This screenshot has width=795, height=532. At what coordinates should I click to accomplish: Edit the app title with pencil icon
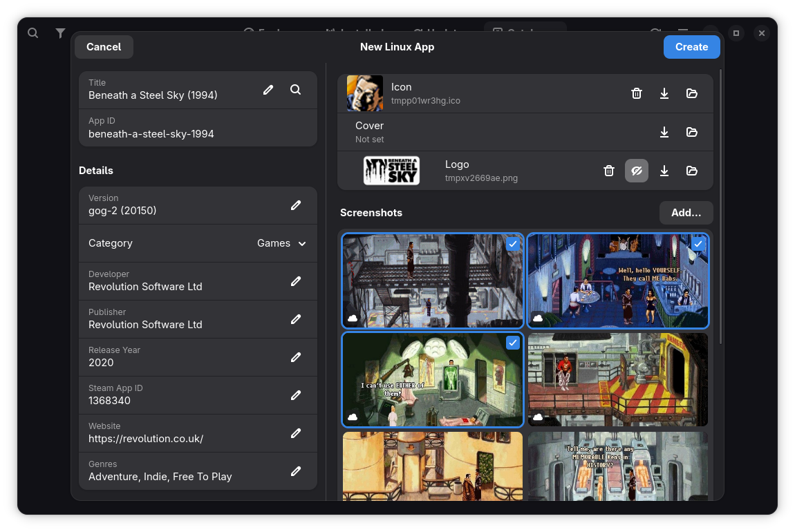268,90
